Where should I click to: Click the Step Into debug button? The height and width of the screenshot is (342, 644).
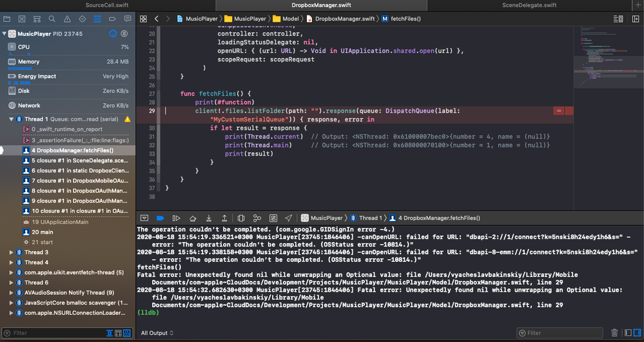point(209,218)
